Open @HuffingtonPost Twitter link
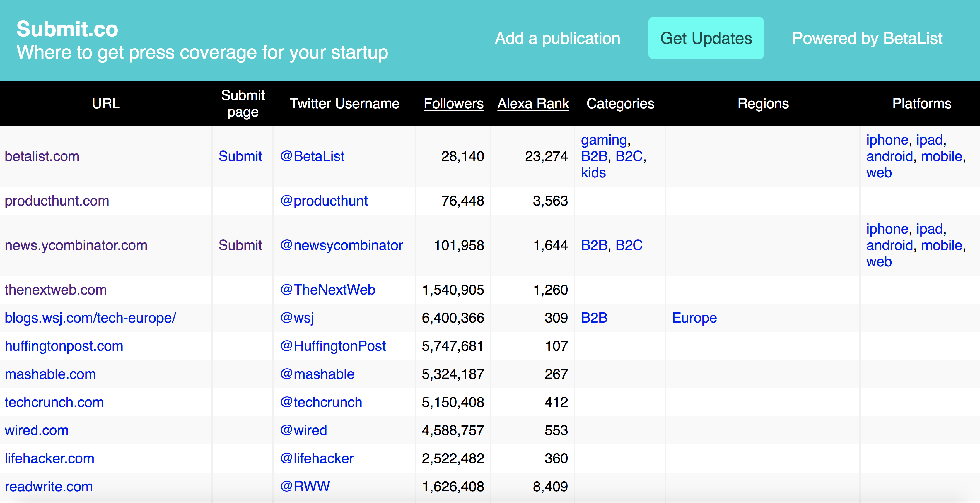 [333, 346]
